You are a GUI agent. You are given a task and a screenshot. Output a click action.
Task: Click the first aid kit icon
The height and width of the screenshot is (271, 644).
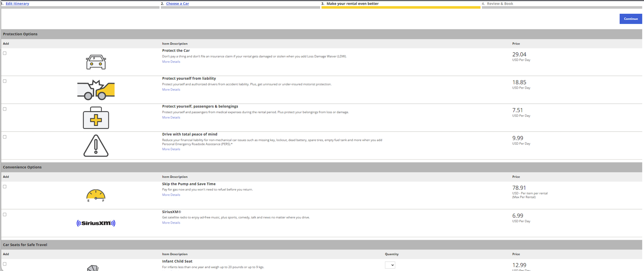96,118
